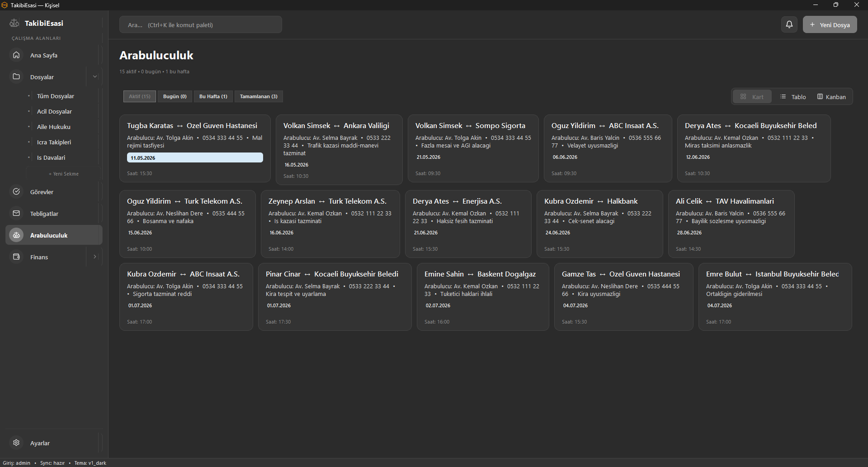Open Gamze Tas ↔ Ozel Guven Hastanesi card

point(624,297)
